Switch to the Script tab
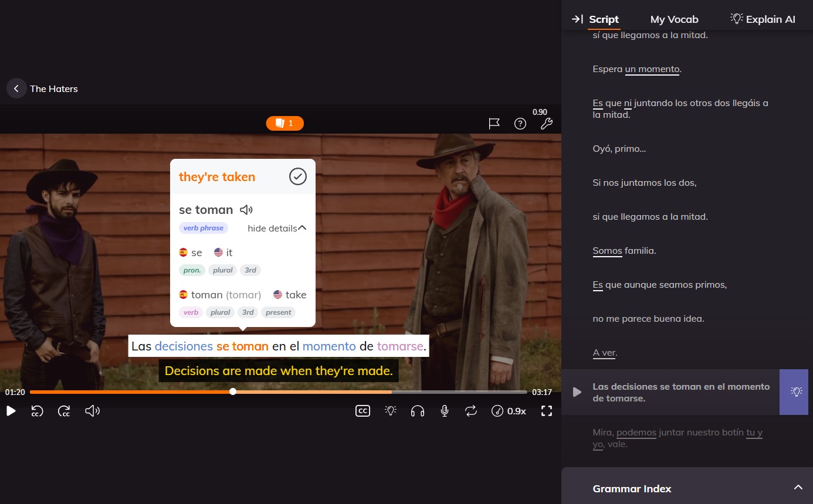Viewport: 813px width, 504px height. click(x=604, y=19)
